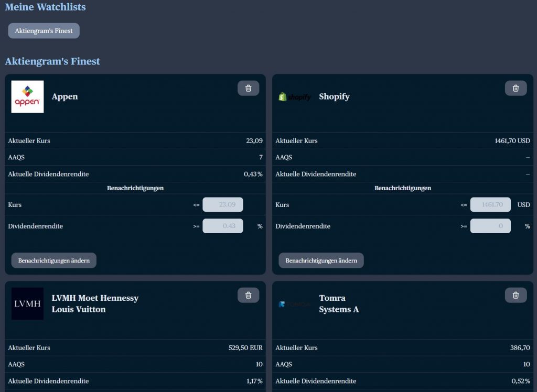Click Tomra dividend yield 0,52 %
This screenshot has height=392, width=537.
click(521, 381)
